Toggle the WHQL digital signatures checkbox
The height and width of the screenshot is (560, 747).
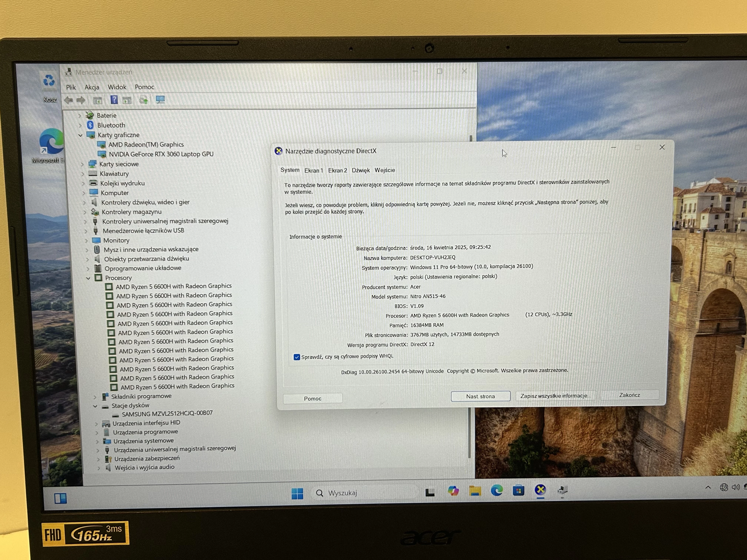point(297,357)
